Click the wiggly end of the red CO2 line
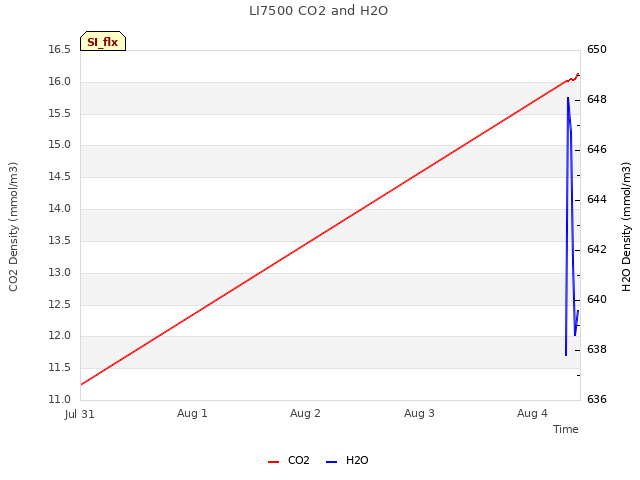Viewport: 640px width, 480px height. click(573, 78)
